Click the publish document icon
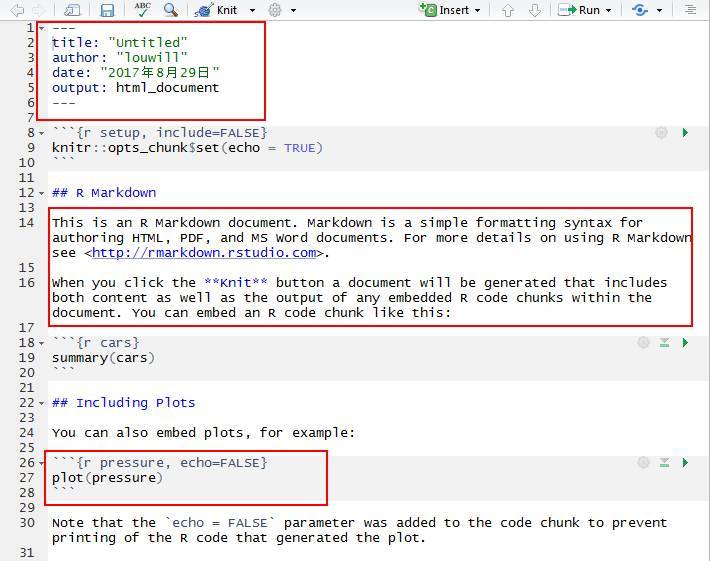This screenshot has width=710, height=561. 639,10
